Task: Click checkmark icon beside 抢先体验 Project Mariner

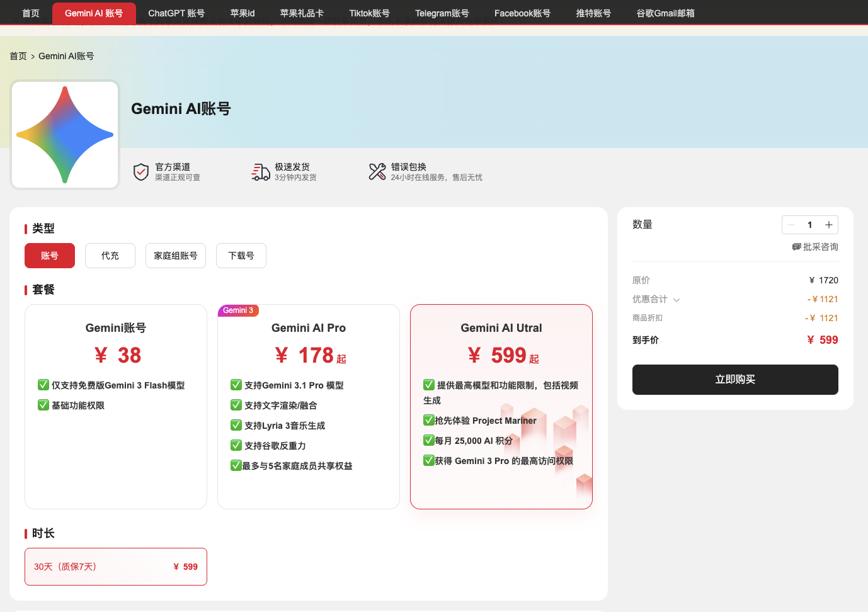Action: point(429,420)
